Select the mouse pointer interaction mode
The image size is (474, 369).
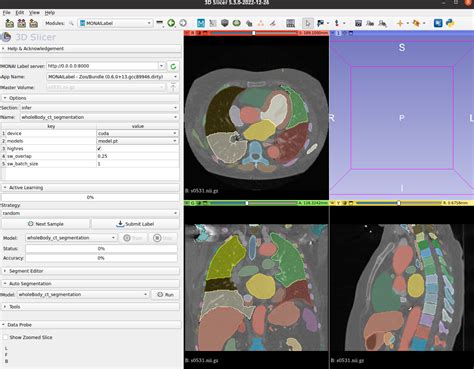click(308, 23)
